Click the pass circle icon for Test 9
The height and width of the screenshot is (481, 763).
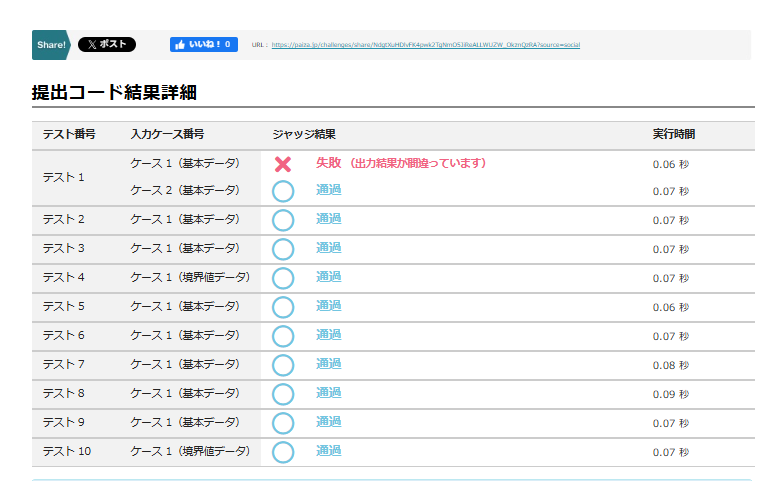[x=283, y=423]
